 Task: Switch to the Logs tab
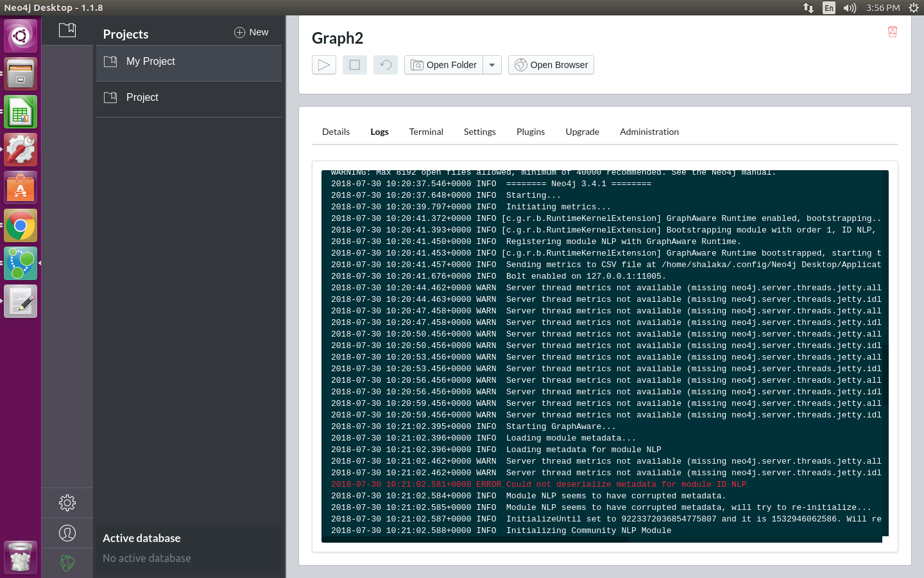point(379,132)
